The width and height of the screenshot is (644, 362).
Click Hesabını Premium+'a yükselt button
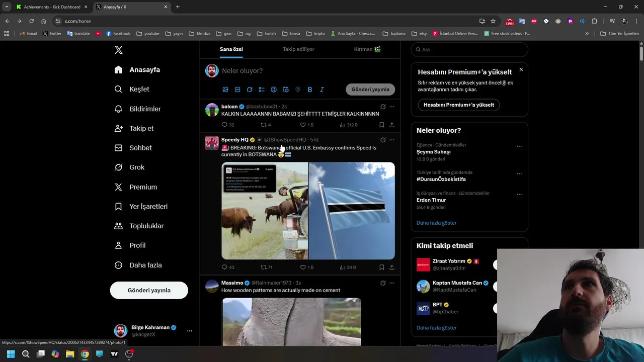coord(458,105)
